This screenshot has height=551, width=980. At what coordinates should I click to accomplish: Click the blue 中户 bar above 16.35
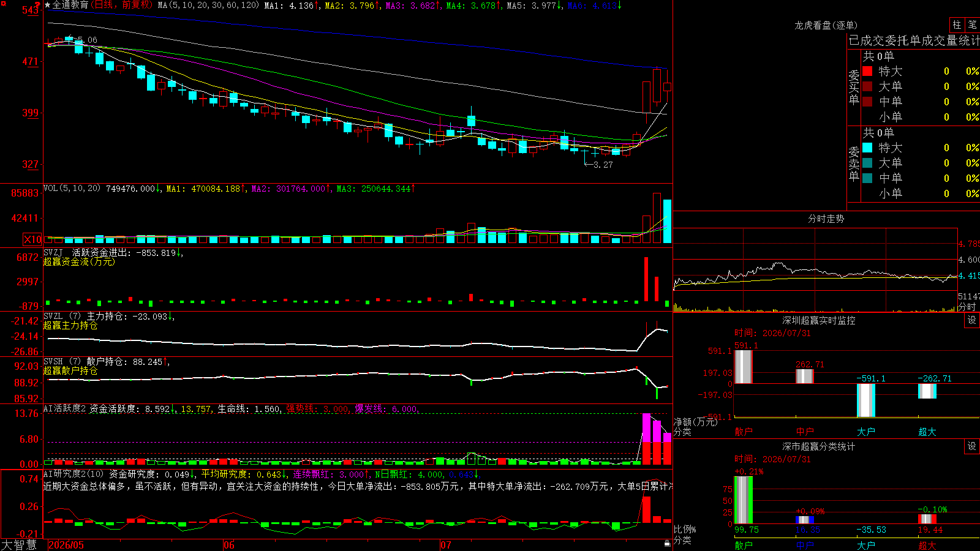pos(805,520)
